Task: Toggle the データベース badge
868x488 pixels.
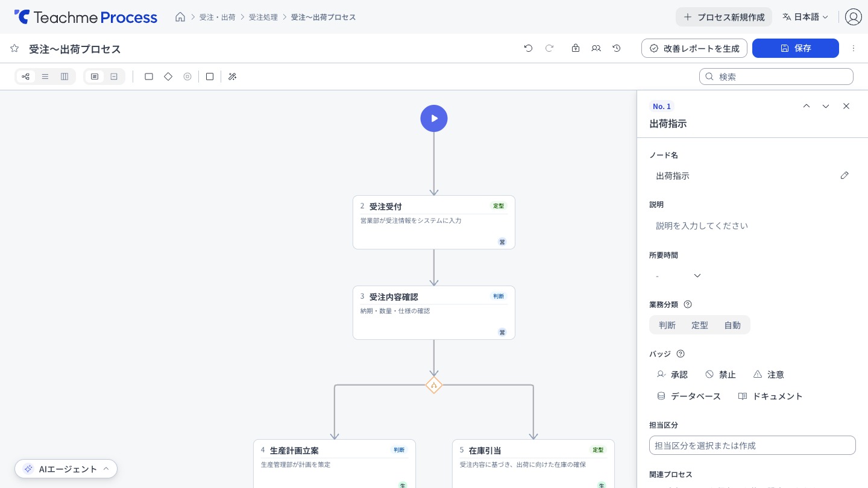Action: [689, 396]
